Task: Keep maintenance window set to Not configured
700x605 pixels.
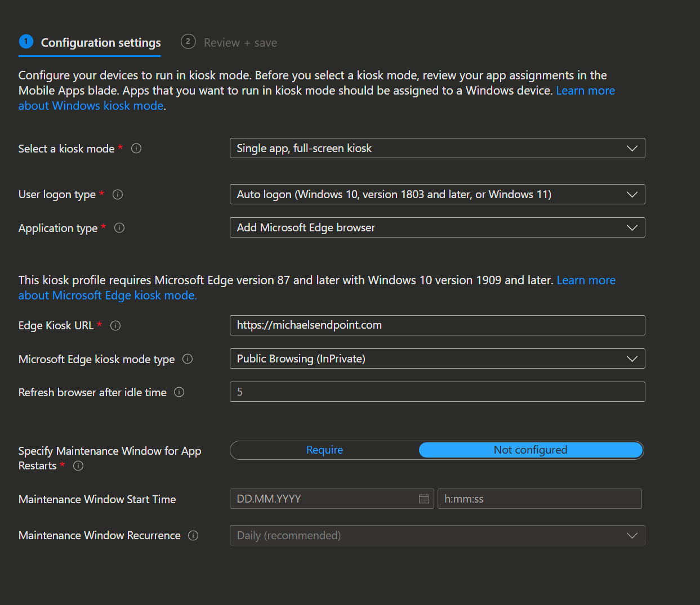Action: coord(530,450)
